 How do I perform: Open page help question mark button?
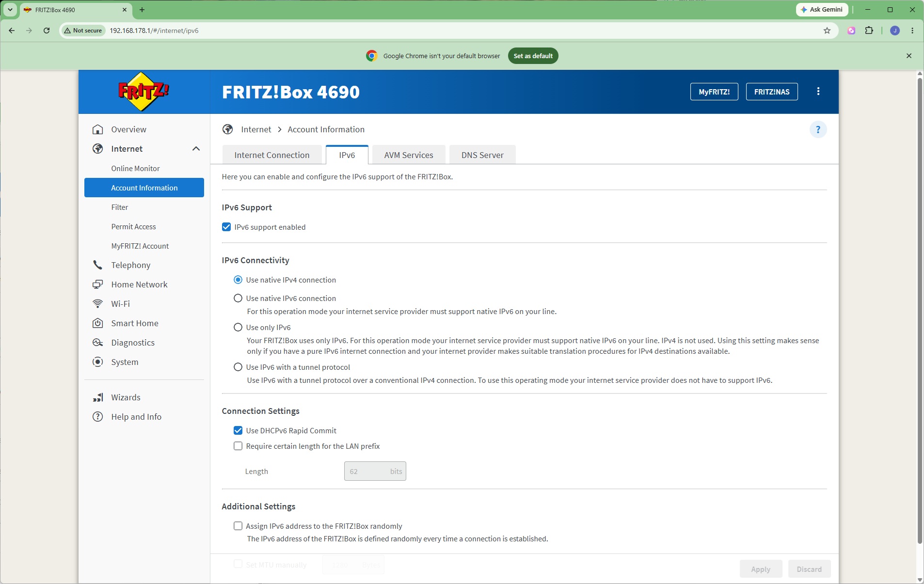coord(818,129)
